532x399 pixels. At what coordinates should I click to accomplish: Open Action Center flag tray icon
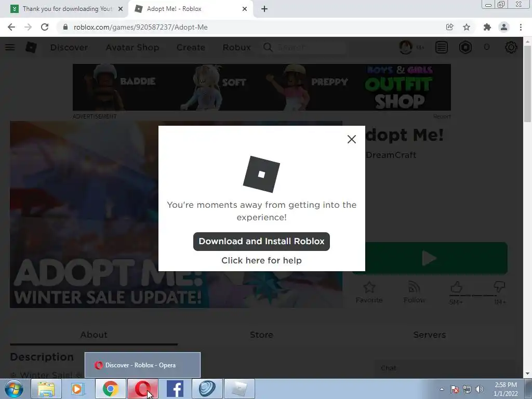coord(455,389)
